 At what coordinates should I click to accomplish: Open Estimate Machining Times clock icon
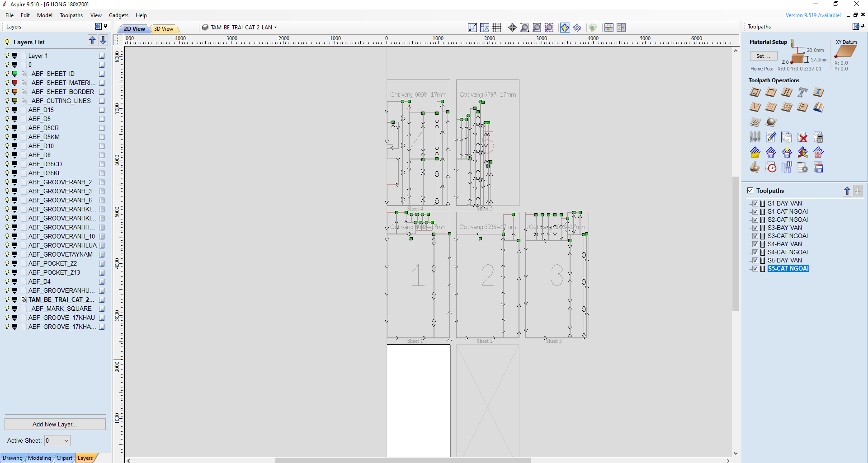(771, 168)
